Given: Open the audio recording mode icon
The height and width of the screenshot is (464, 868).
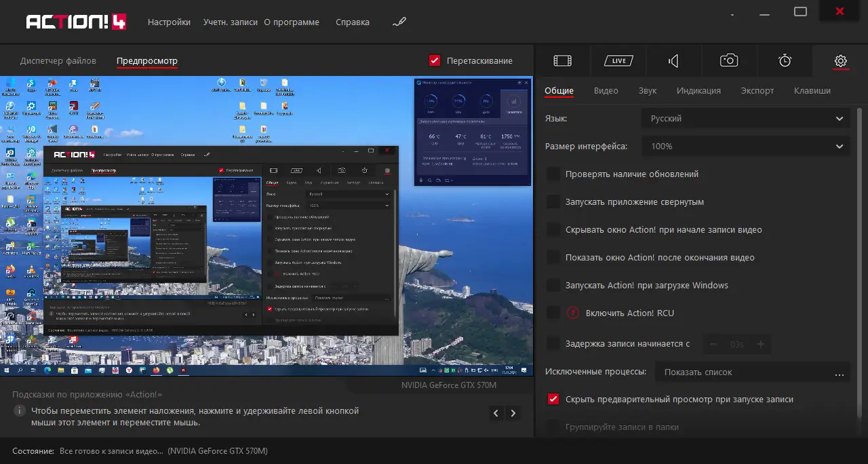Looking at the screenshot, I should click(673, 61).
